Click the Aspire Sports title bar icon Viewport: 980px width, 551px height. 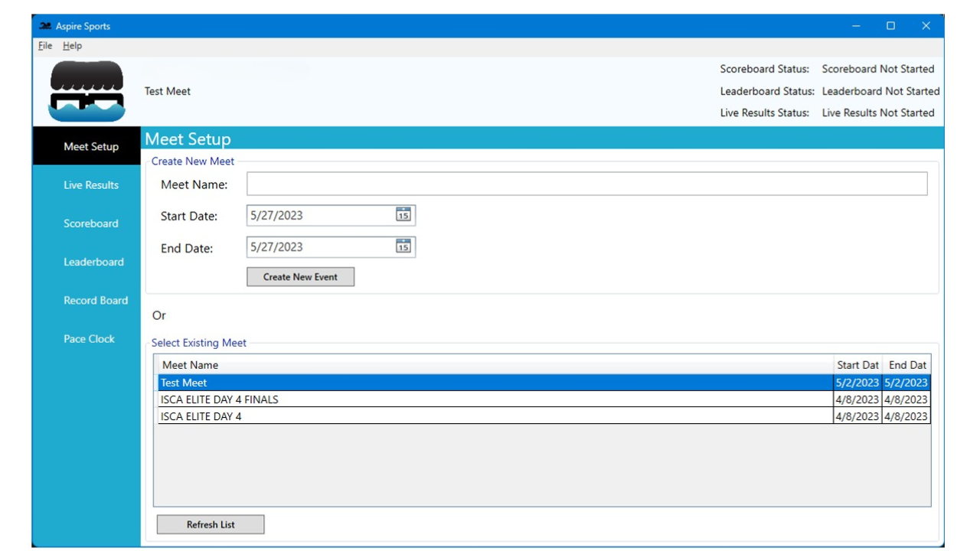(45, 26)
